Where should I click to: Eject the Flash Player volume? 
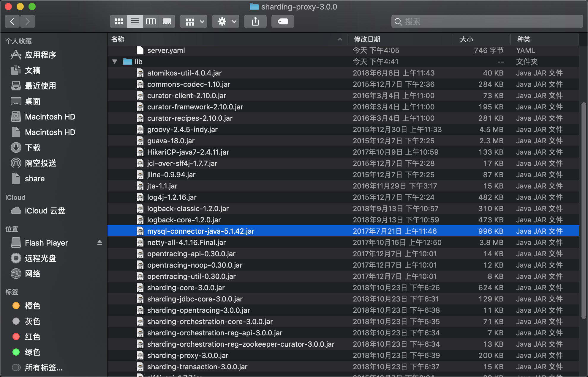(100, 243)
